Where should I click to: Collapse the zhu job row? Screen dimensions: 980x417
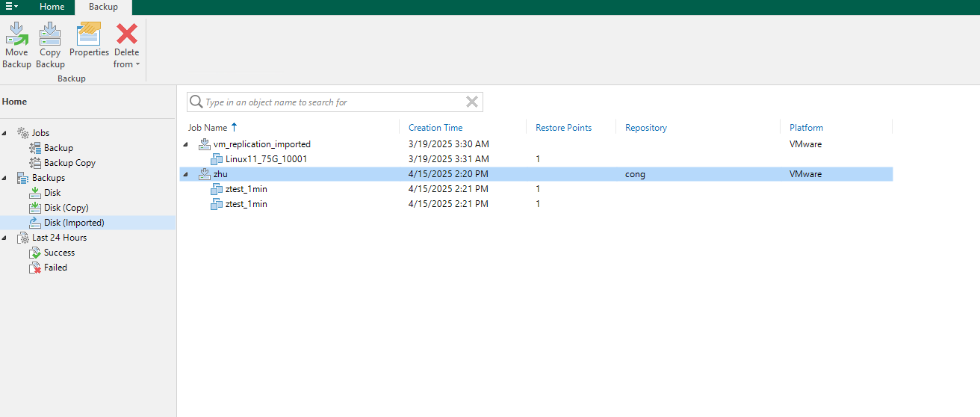[x=186, y=174]
